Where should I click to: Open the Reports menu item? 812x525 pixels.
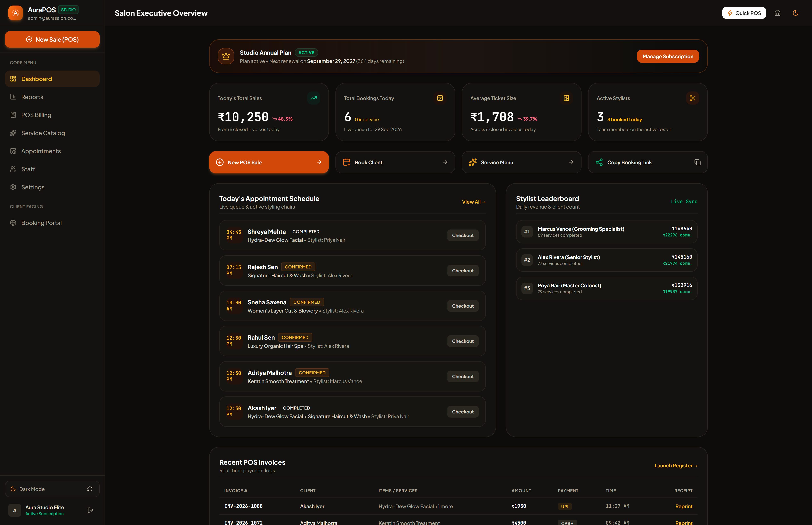click(x=52, y=97)
